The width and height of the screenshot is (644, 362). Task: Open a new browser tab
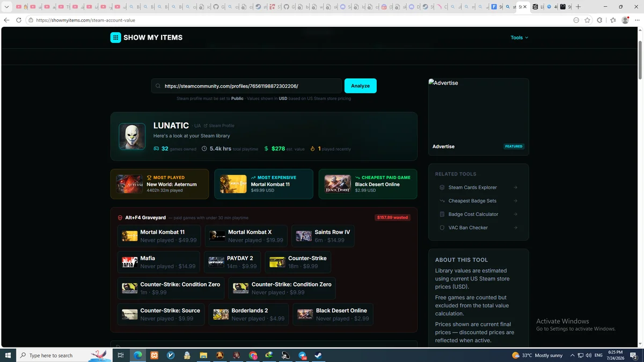pos(579,7)
